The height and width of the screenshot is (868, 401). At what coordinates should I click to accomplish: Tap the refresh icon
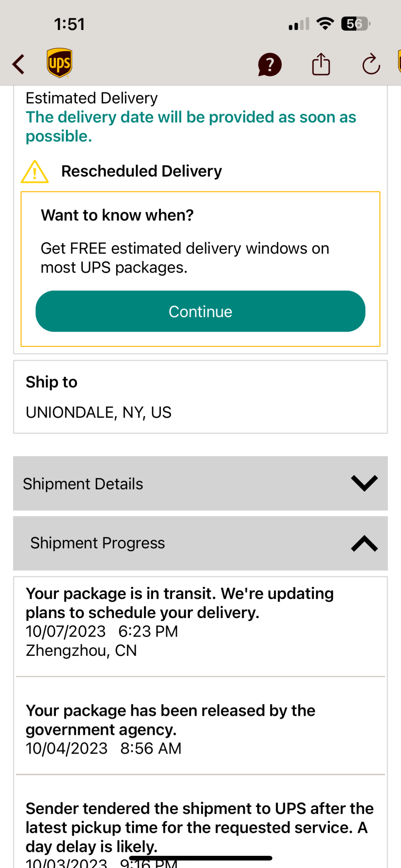(x=371, y=65)
